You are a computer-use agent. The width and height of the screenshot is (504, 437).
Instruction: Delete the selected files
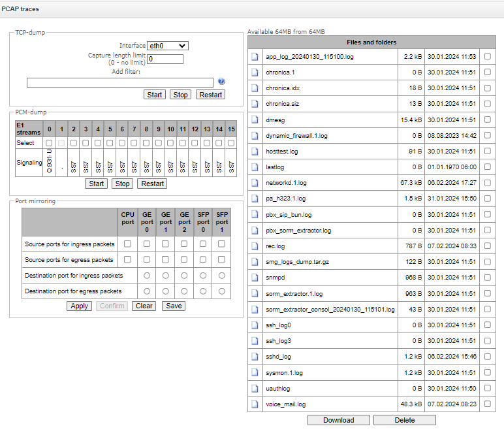[x=404, y=420]
